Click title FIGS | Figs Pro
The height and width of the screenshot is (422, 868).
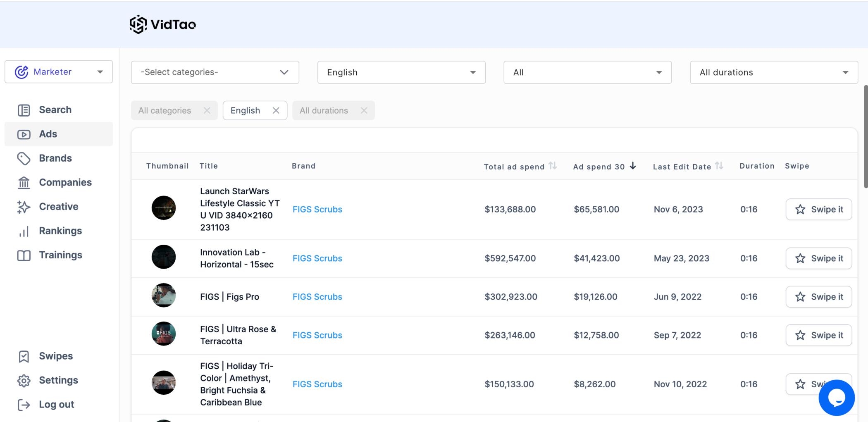pos(230,297)
